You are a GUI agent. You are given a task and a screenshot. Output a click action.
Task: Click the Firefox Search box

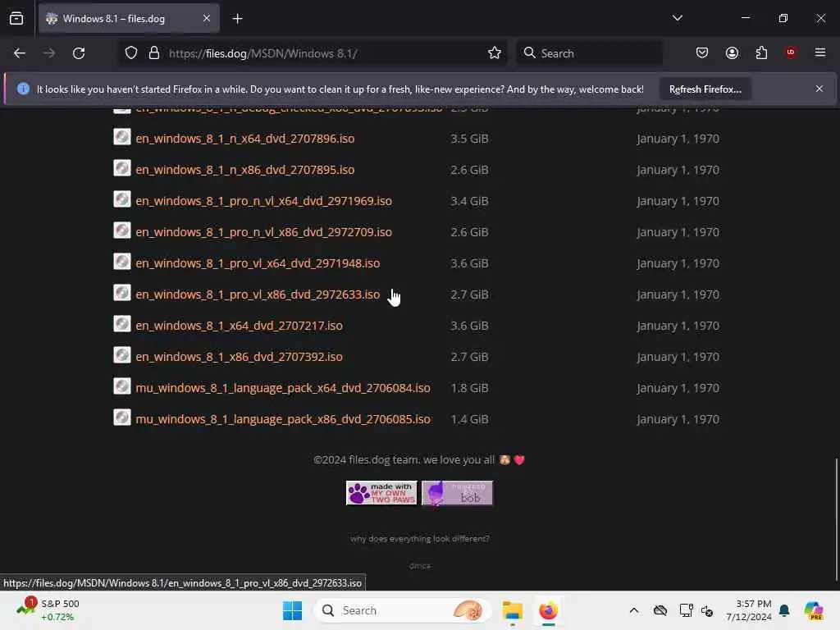click(x=589, y=53)
